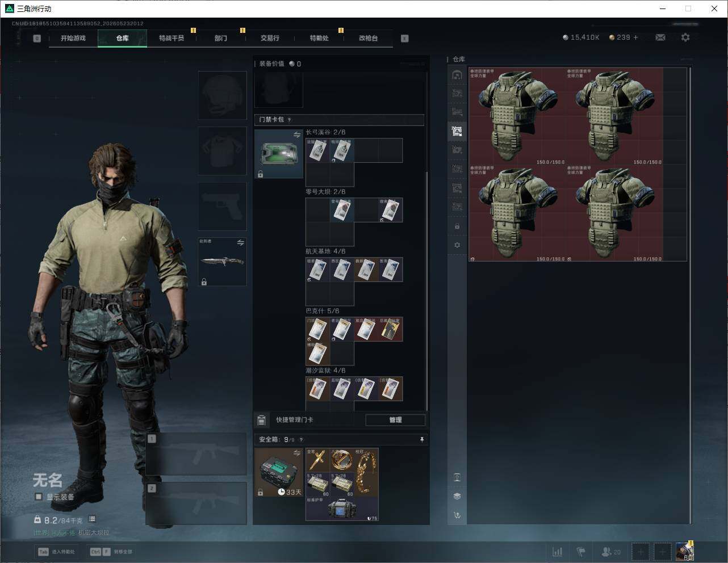Open the main warehouse container sidebar icon
Screen dimensions: 728x563
pos(457,75)
